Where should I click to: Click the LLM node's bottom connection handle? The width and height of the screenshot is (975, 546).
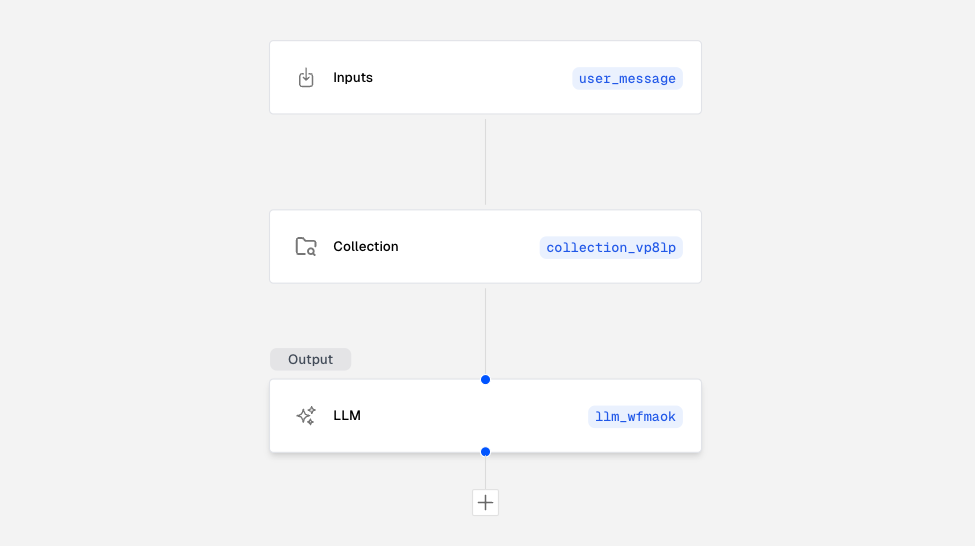tap(485, 452)
